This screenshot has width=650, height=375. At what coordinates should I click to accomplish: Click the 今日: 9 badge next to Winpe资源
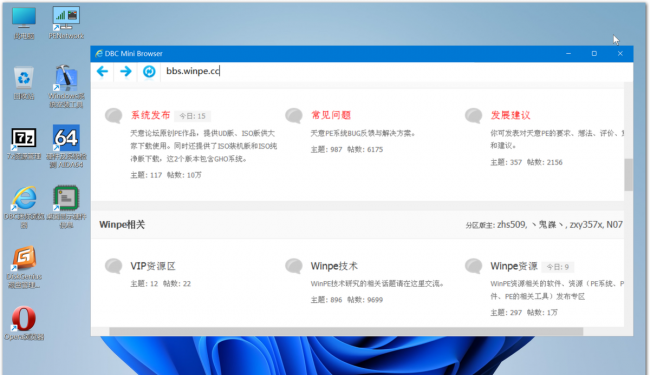558,267
